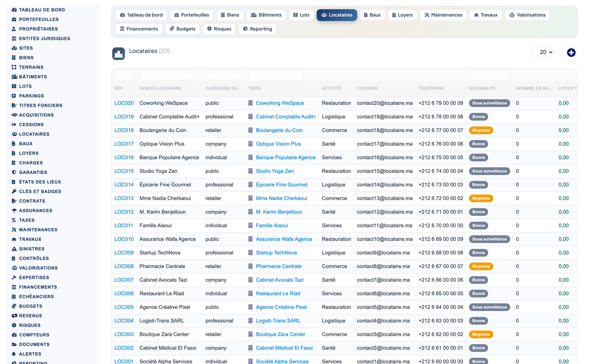This screenshot has height=364, width=589.
Task: Click the Sites icon in sidebar
Action: click(x=14, y=48)
